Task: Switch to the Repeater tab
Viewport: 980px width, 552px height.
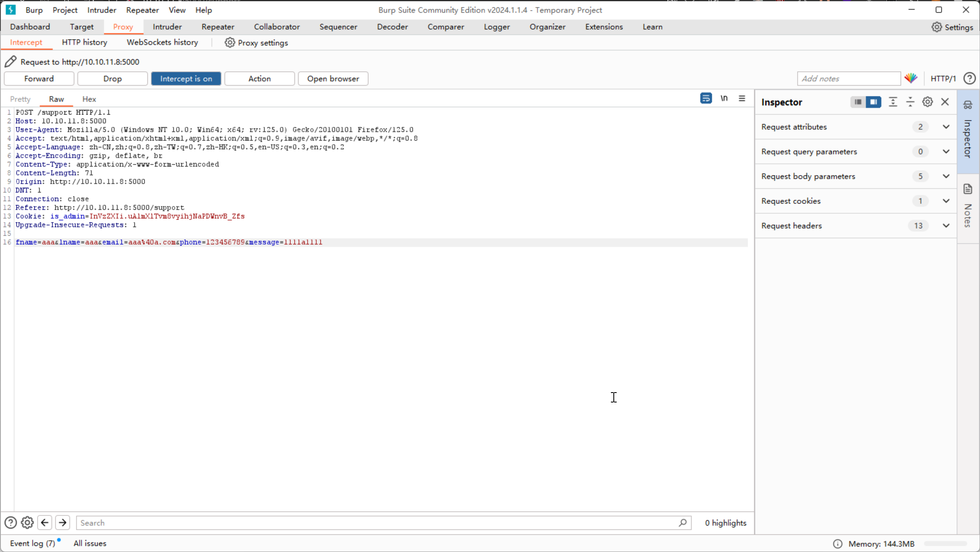Action: (218, 27)
